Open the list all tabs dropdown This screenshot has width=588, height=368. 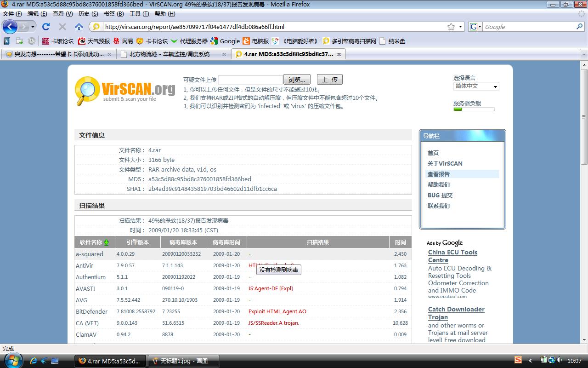584,54
